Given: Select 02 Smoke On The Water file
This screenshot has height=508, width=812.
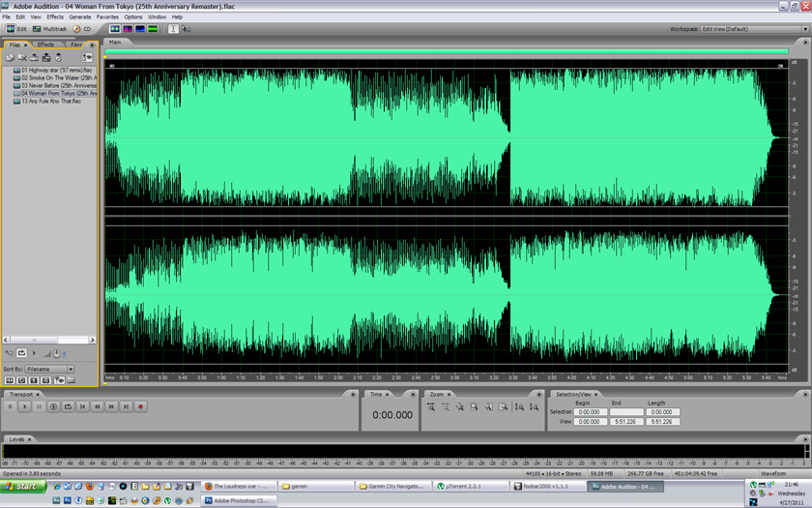Looking at the screenshot, I should point(53,77).
